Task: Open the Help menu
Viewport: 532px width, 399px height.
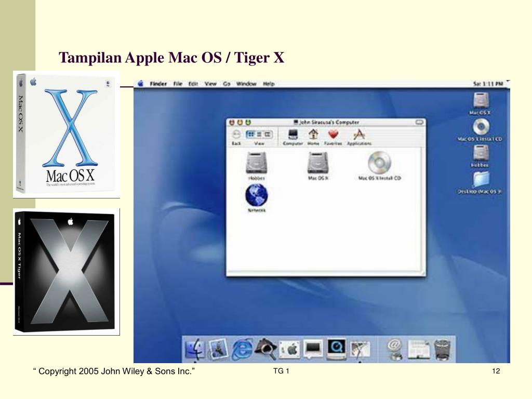Action: 269,84
